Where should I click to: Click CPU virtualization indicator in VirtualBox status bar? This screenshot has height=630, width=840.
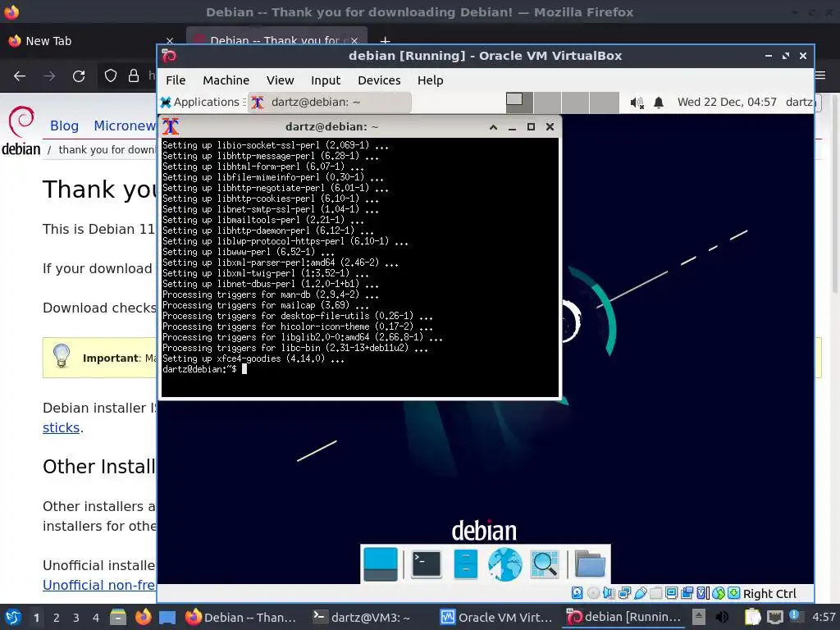[x=703, y=593]
